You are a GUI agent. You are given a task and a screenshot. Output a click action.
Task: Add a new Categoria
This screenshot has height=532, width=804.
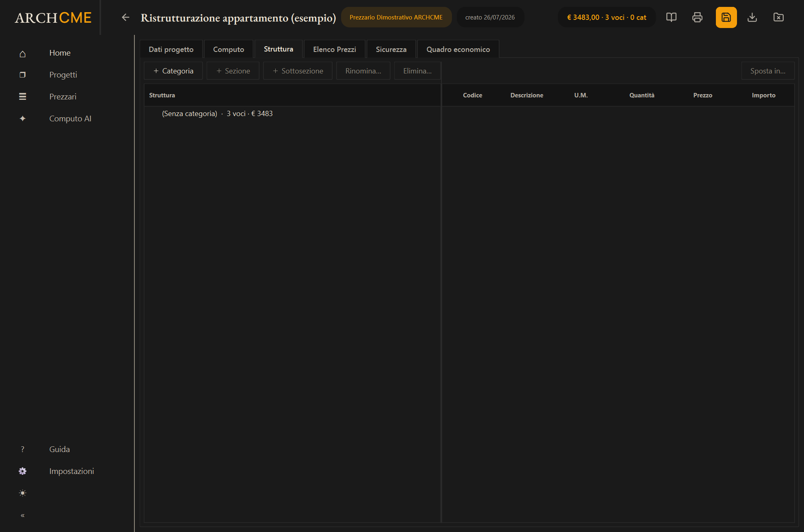(173, 71)
